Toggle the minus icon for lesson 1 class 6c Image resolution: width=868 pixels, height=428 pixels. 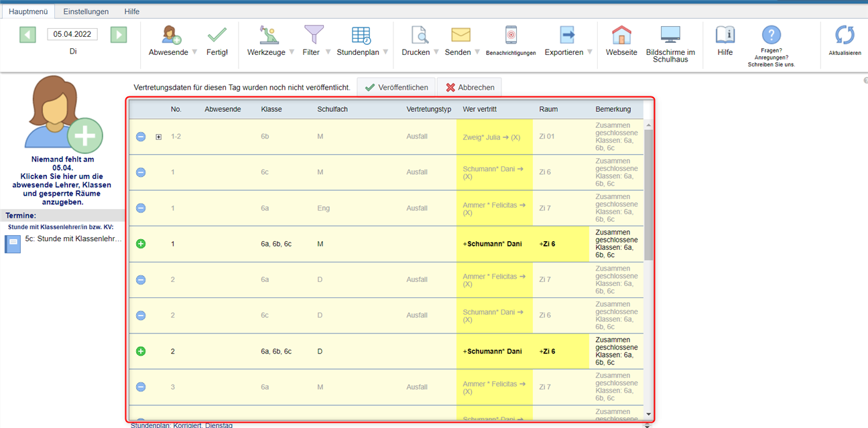pyautogui.click(x=141, y=172)
